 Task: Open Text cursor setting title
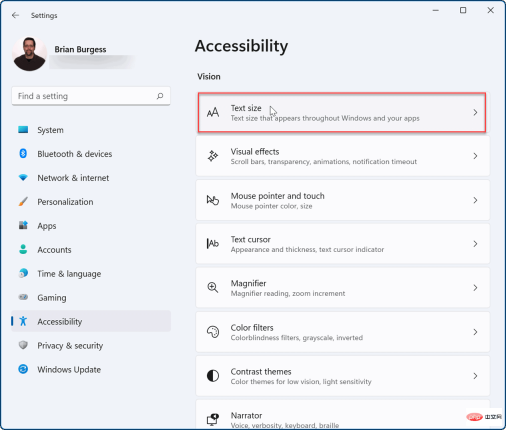point(251,239)
